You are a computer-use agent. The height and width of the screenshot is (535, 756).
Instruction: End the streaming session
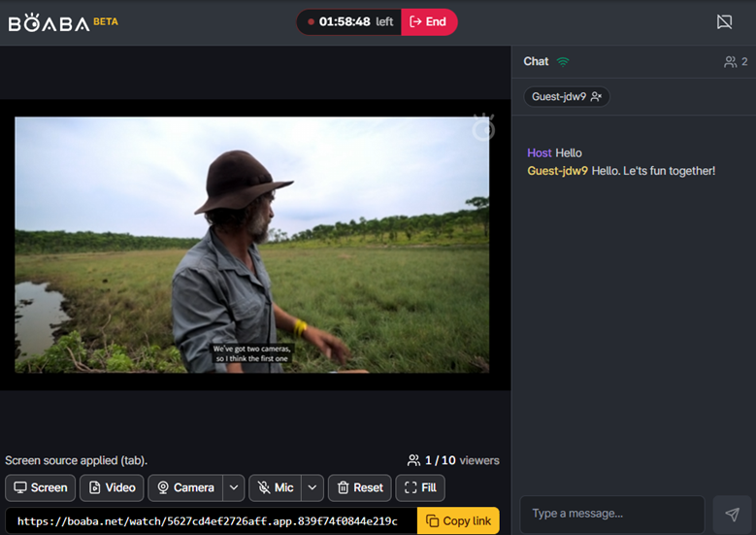coord(428,21)
